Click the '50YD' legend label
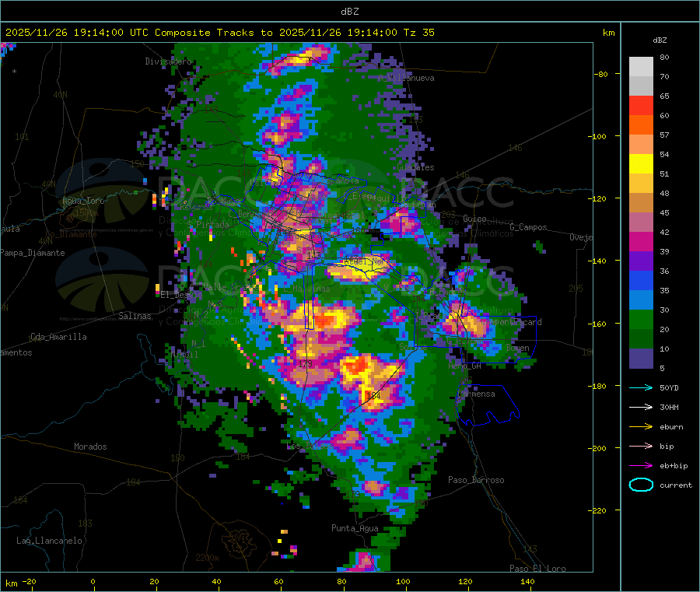The height and width of the screenshot is (592, 700). [x=669, y=387]
